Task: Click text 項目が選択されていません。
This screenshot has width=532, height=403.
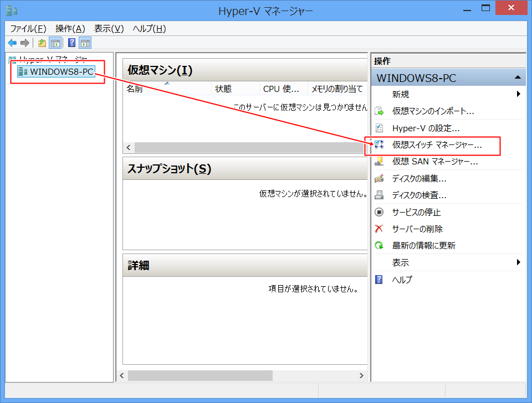Action: (314, 289)
